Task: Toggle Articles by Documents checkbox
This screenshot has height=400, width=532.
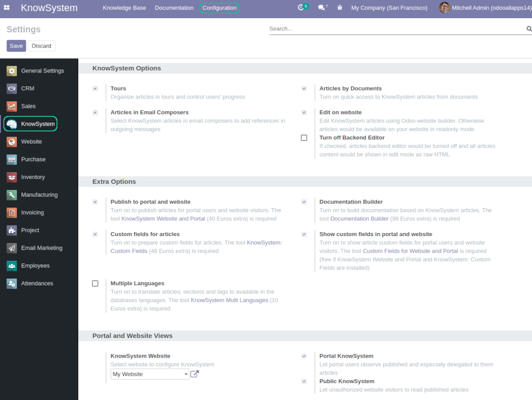Action: click(304, 88)
